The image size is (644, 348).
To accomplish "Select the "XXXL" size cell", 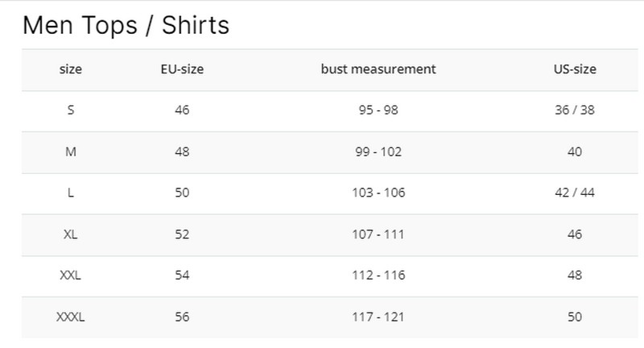I will [71, 317].
